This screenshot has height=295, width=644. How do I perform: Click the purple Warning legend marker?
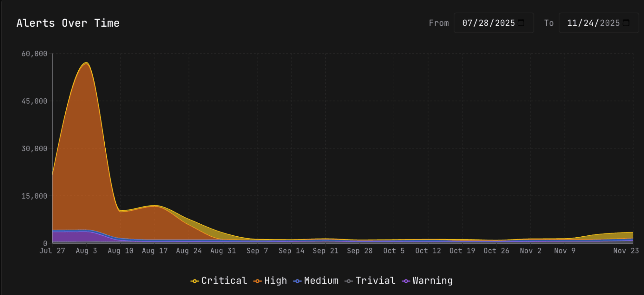pos(406,281)
